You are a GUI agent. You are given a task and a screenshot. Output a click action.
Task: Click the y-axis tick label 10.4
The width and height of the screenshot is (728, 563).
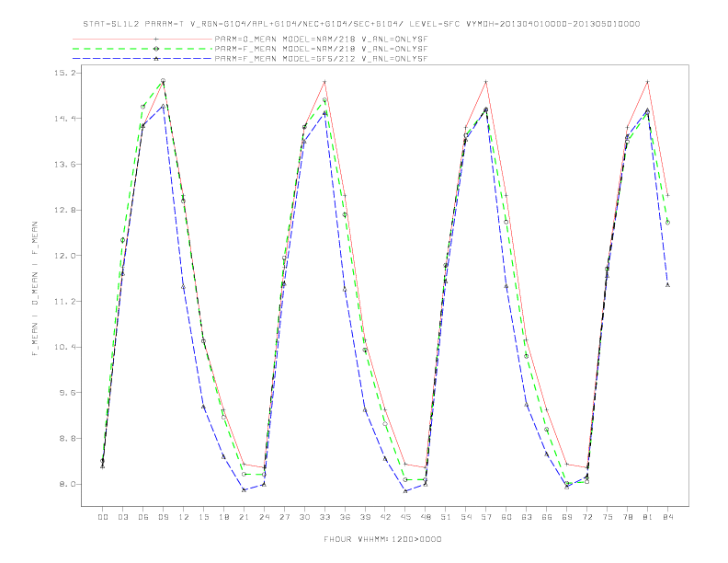pos(63,347)
